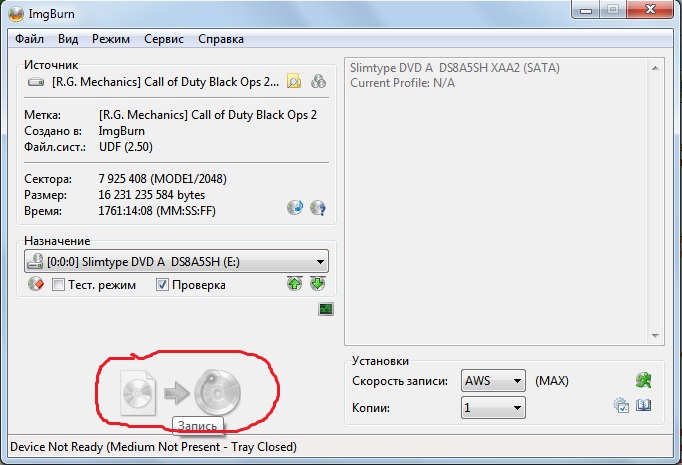Open the Режим menu
The width and height of the screenshot is (682, 465).
pos(111,39)
